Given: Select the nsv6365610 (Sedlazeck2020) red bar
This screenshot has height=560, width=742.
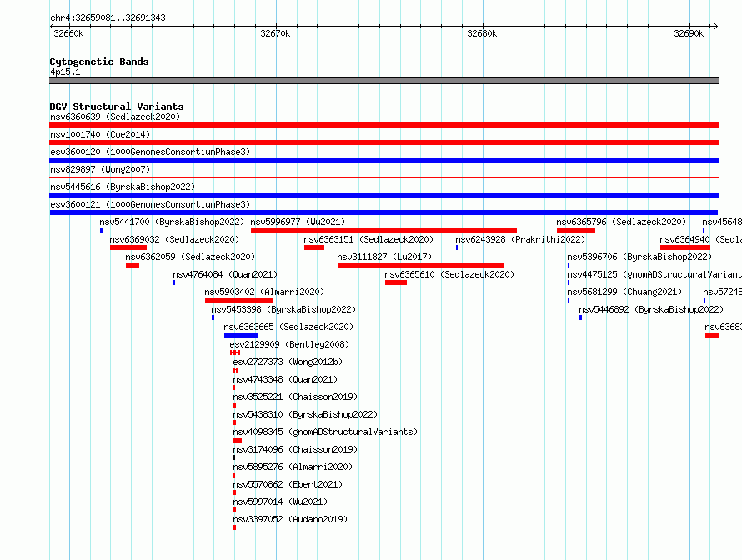Looking at the screenshot, I should [396, 282].
